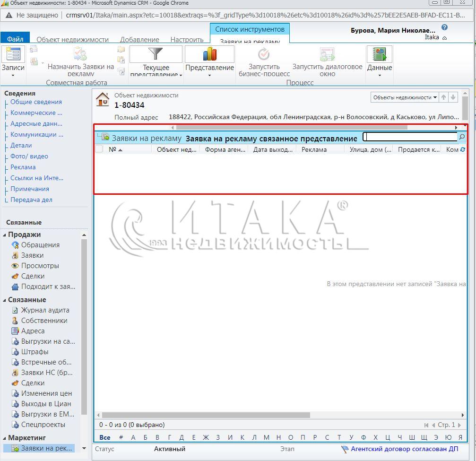Viewport: 476px width, 461px height.
Task: Refresh the grid with the refresh icon
Action: point(463,149)
